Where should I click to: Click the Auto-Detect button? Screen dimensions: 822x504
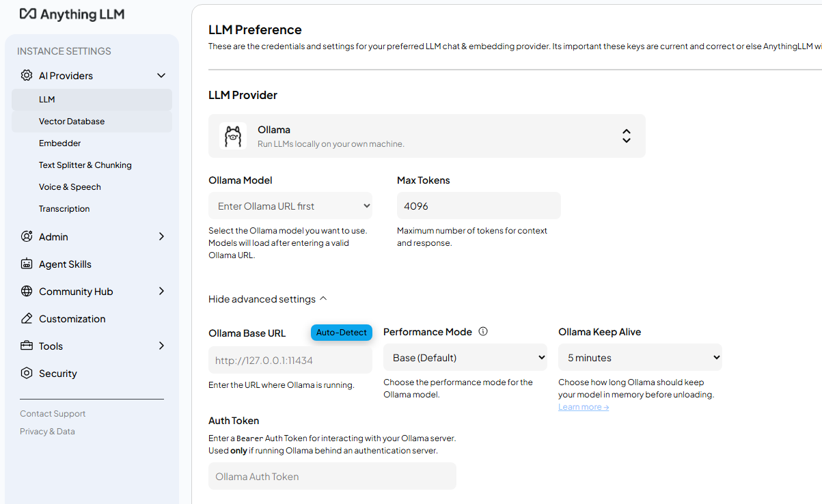(x=342, y=333)
